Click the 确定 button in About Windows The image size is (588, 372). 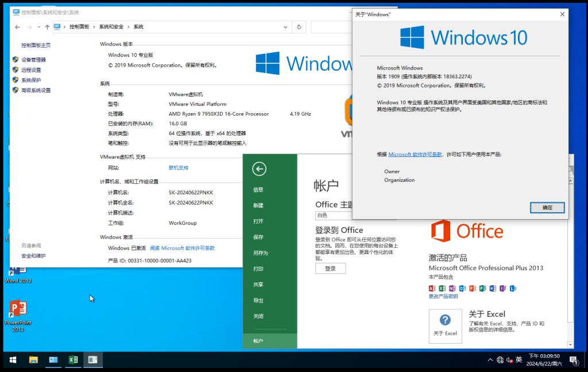[547, 208]
